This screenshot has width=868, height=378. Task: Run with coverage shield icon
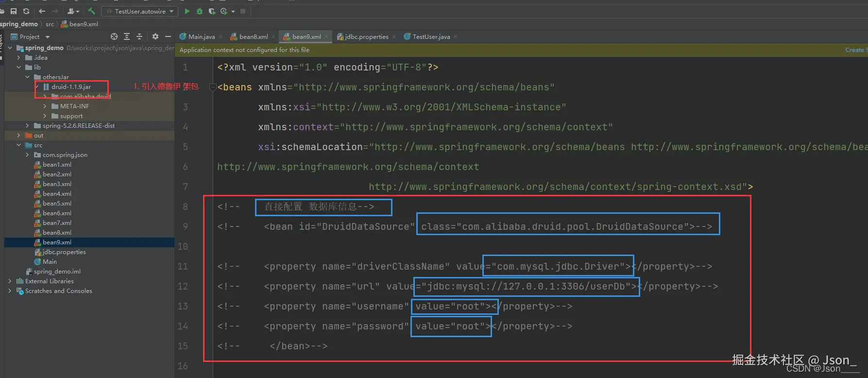[x=212, y=11]
